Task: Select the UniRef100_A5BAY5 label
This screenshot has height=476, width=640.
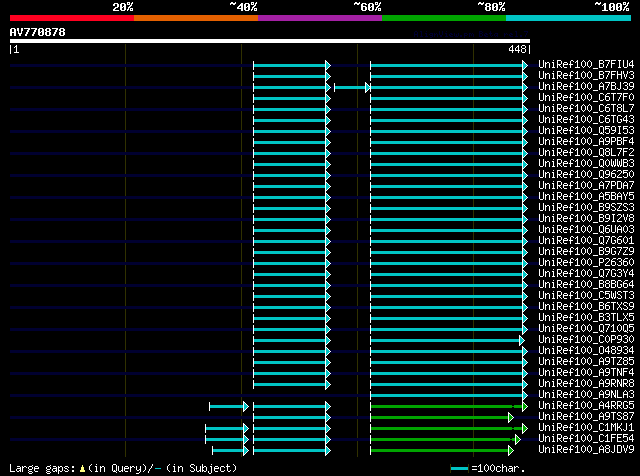Action: tap(586, 197)
